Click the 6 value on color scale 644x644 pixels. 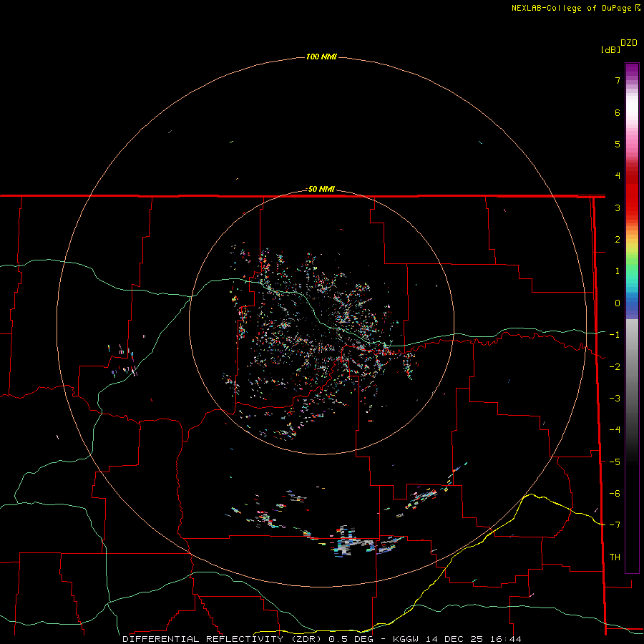pyautogui.click(x=618, y=112)
